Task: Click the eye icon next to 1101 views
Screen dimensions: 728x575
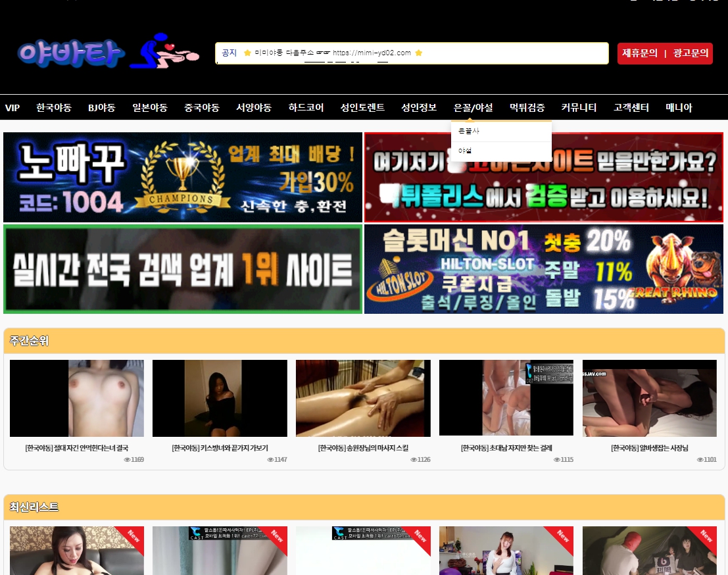Action: [x=700, y=460]
